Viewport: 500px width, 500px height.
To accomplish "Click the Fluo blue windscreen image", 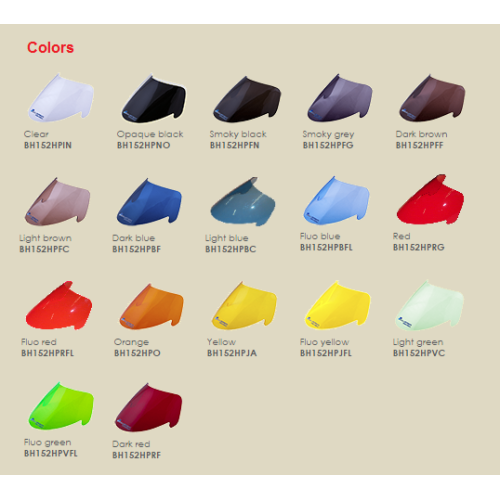I will (x=336, y=200).
